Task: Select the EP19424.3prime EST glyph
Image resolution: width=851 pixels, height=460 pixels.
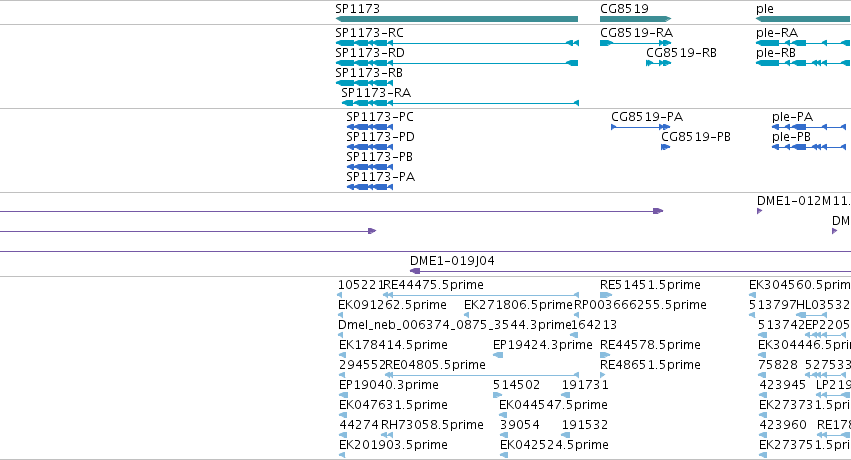Action: coord(498,355)
